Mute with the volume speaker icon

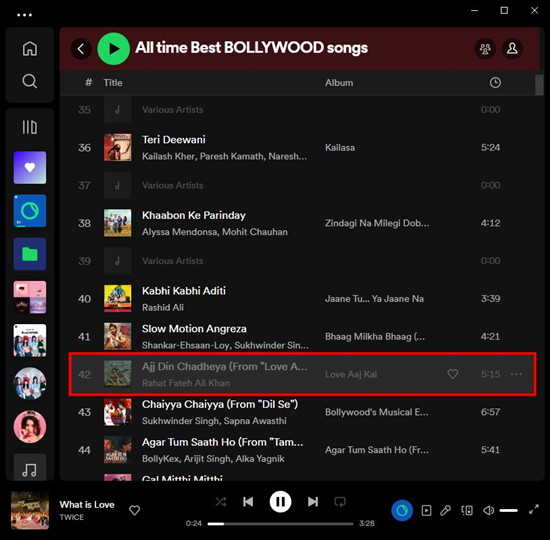488,510
